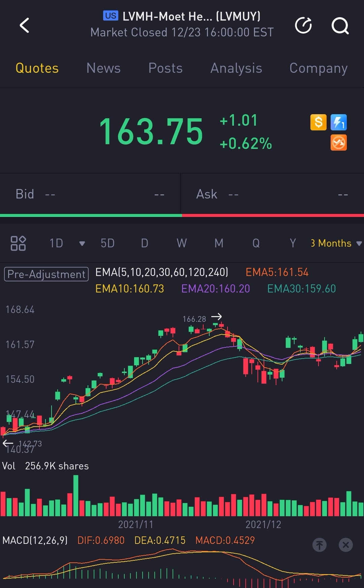The image size is (364, 588).
Task: Tap the 2021/11 date label
Action: click(136, 524)
